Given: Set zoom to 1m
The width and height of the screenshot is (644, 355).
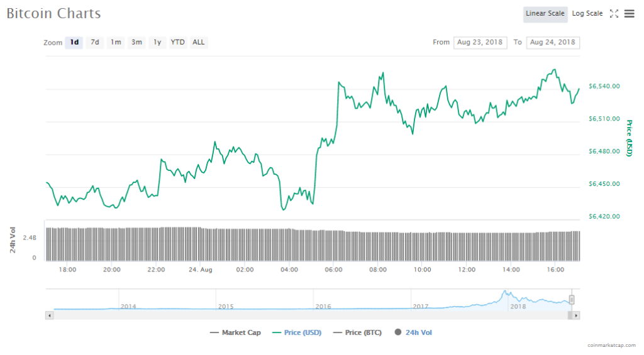Looking at the screenshot, I should pyautogui.click(x=116, y=43).
